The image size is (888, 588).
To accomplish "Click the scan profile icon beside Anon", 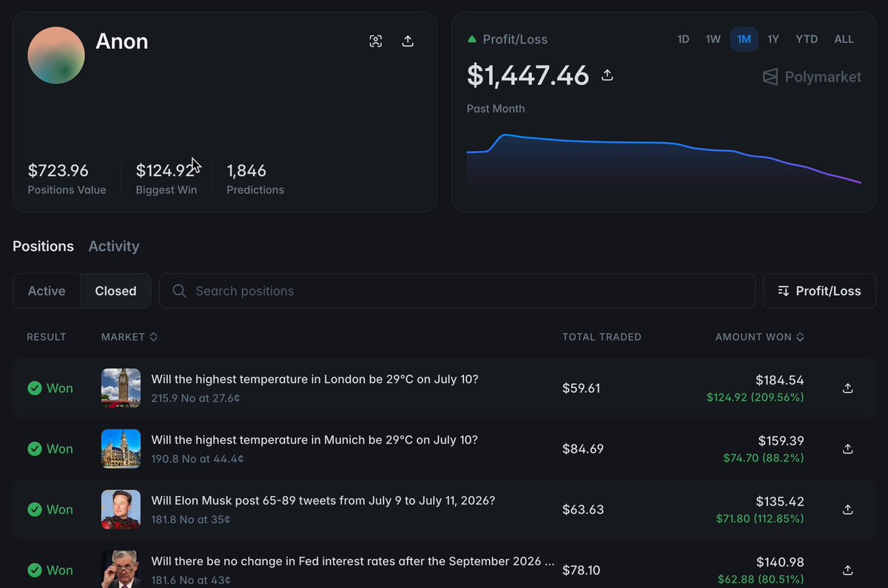I will [376, 41].
